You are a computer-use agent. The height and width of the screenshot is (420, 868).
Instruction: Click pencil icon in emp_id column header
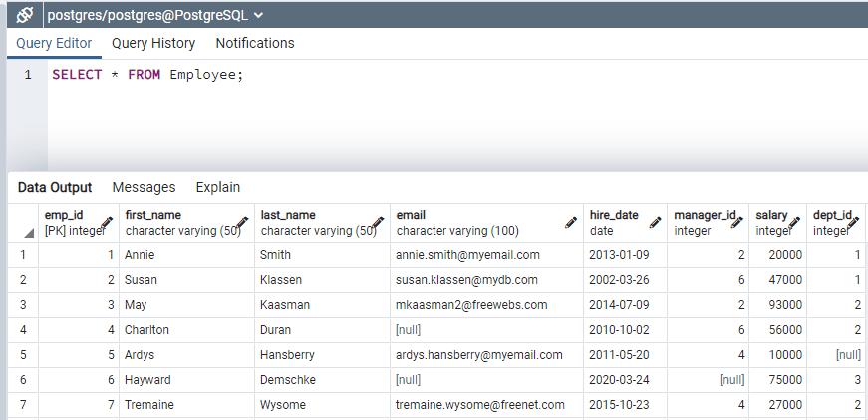[x=107, y=223]
